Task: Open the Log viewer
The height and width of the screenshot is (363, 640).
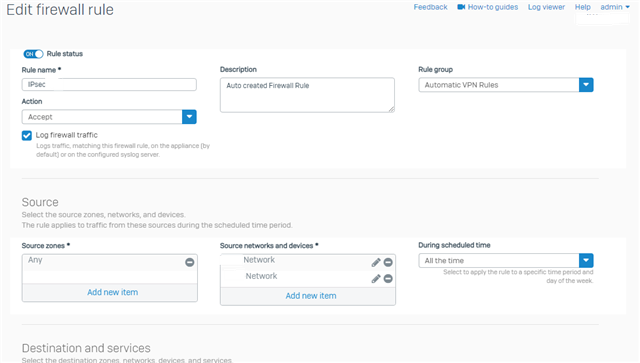Action: tap(546, 7)
